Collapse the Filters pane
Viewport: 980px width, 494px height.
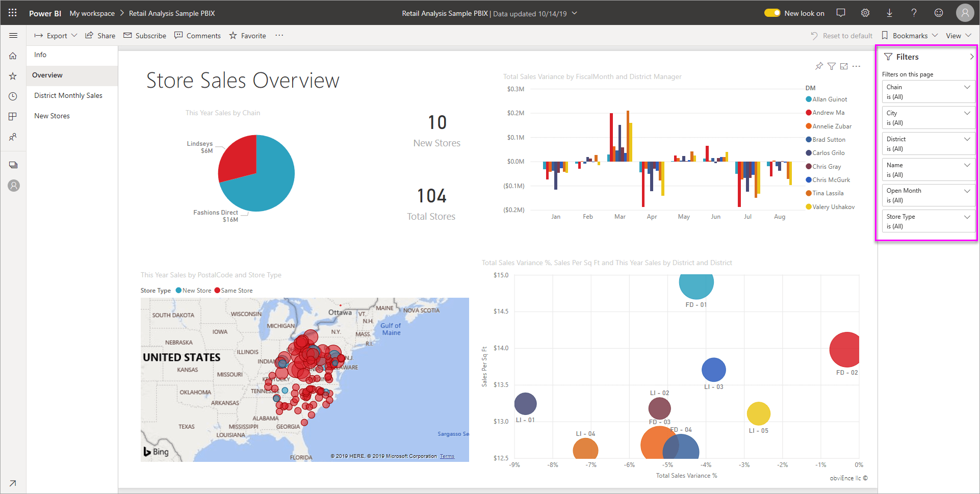coord(970,57)
